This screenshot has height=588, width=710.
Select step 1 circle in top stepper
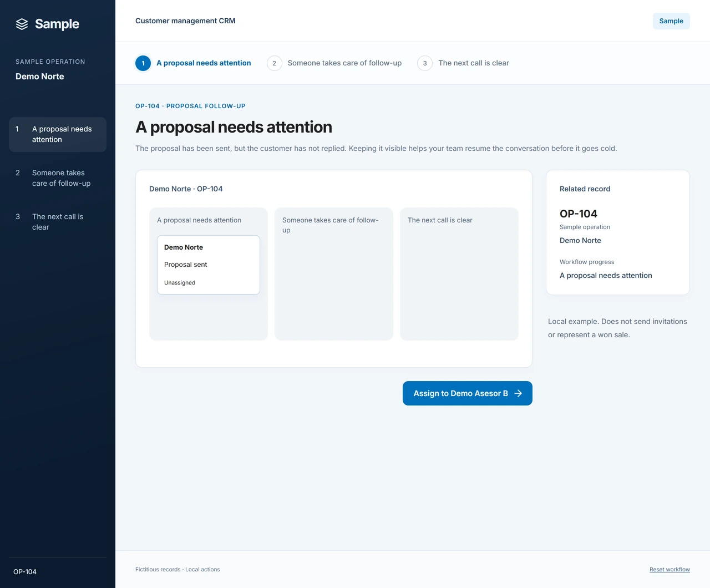[143, 63]
